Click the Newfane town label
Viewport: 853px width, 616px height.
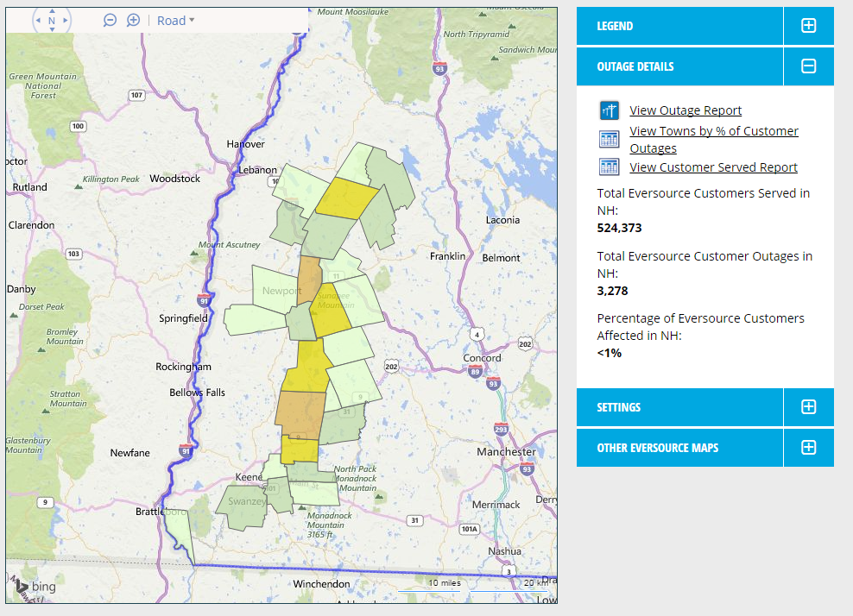130,453
